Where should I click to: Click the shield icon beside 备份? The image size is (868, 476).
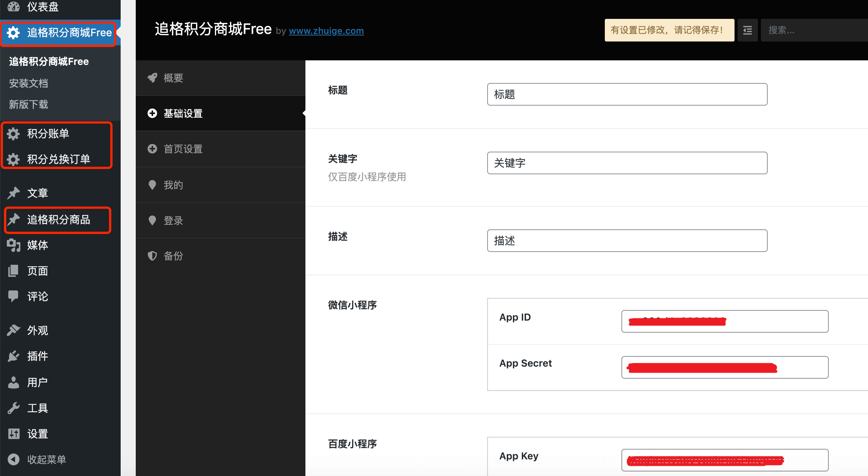coord(152,256)
